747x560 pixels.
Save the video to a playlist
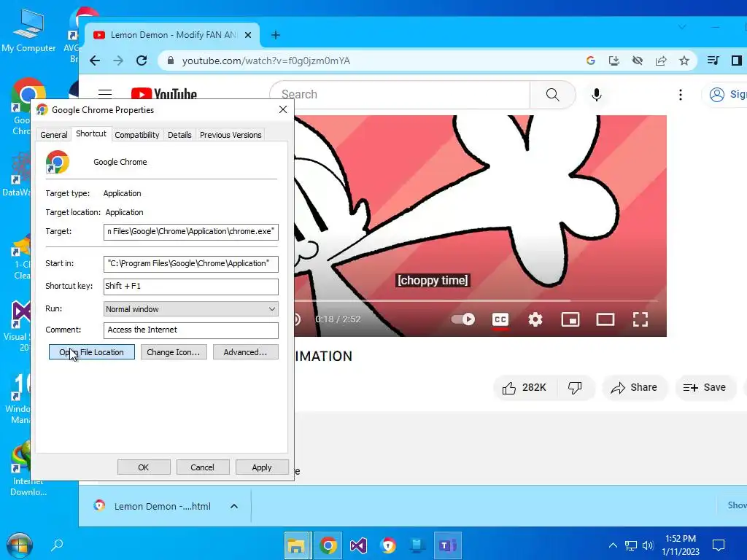(x=705, y=388)
